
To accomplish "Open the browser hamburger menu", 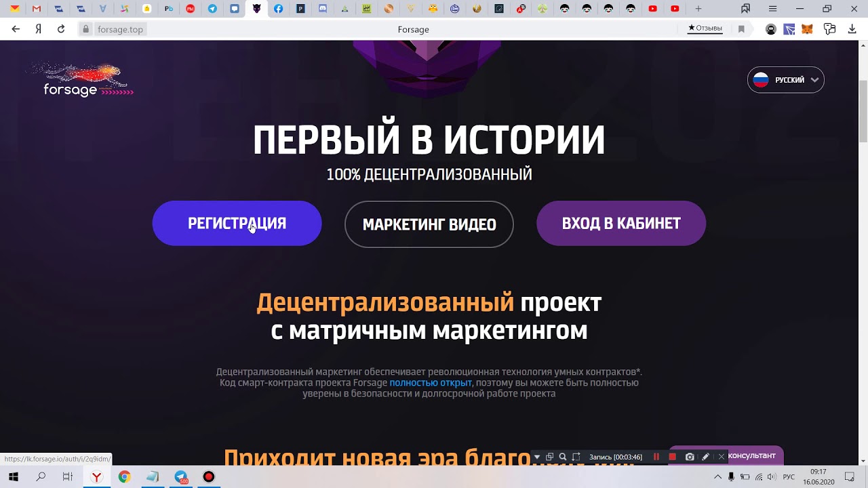I will click(772, 9).
